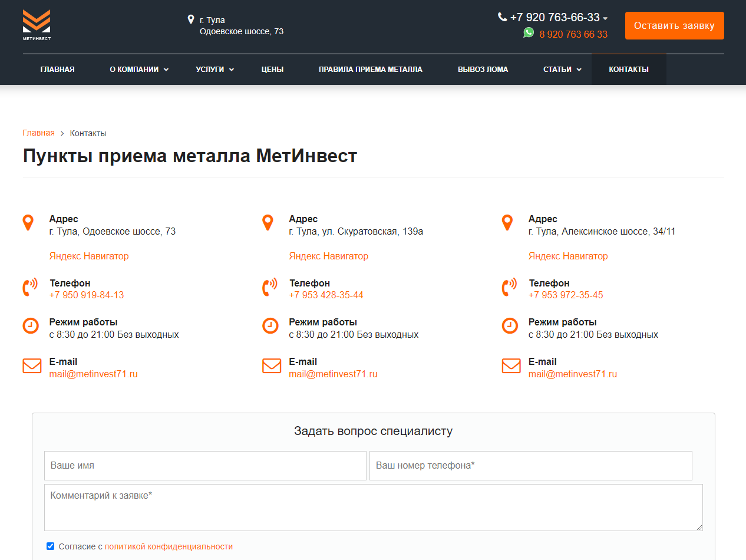Click the location pin icon beside г. Тула in header
The image size is (746, 560).
click(x=191, y=19)
